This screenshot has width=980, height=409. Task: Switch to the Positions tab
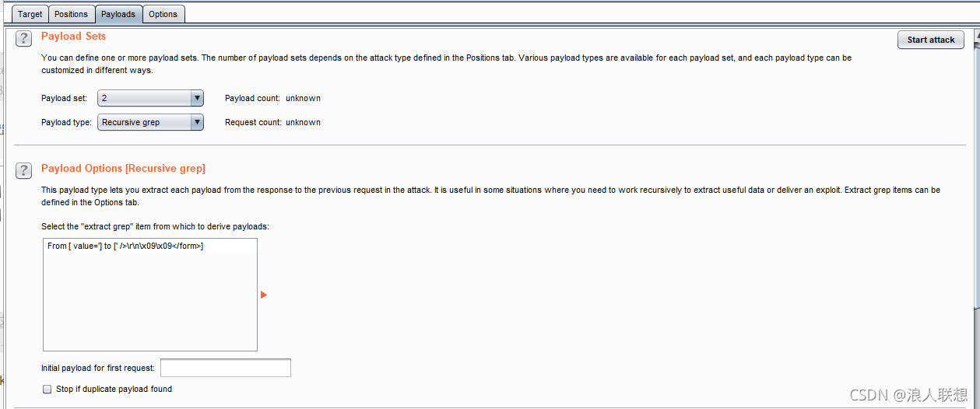coord(71,14)
